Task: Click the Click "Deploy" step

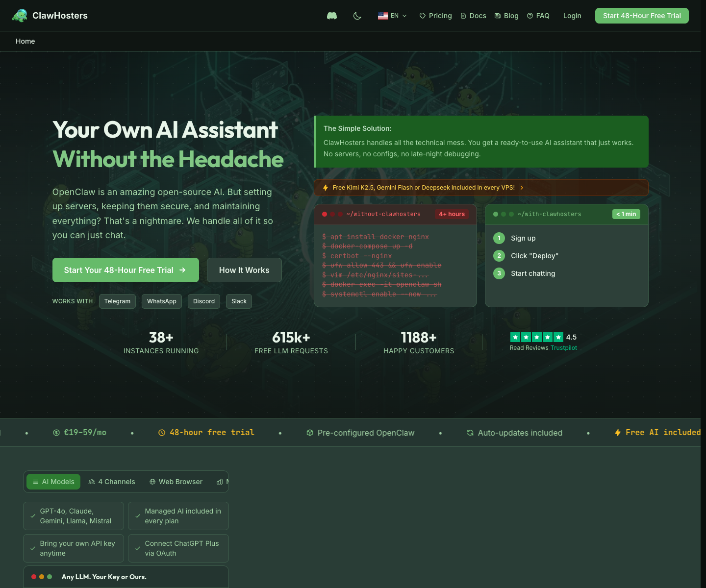Action: pos(526,256)
